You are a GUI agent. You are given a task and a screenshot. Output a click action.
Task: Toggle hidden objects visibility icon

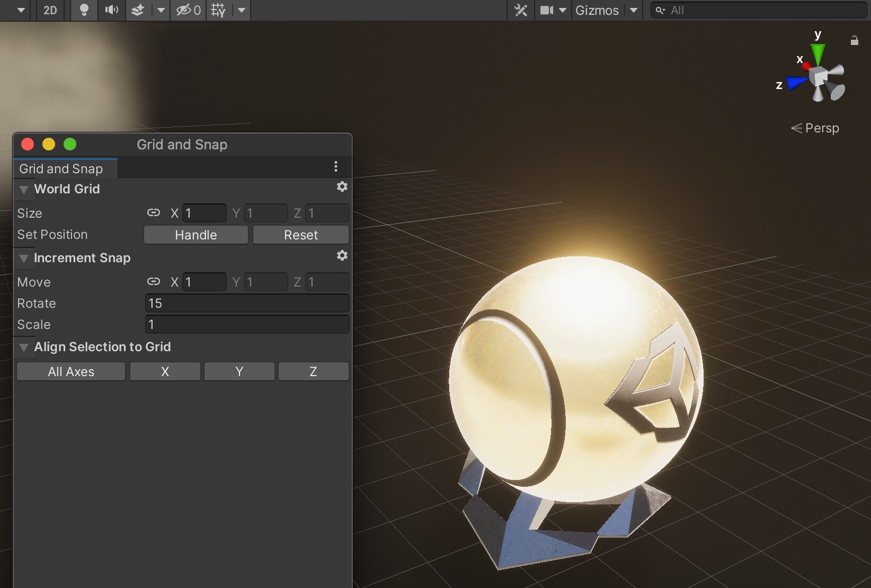coord(188,10)
